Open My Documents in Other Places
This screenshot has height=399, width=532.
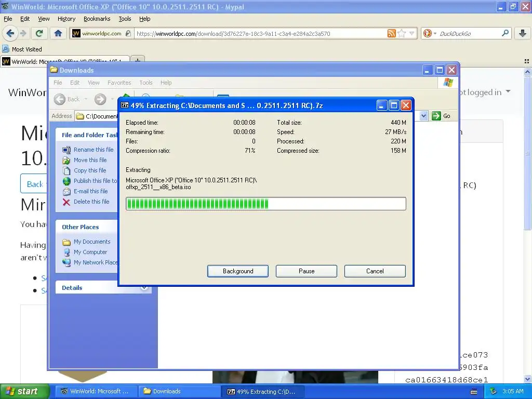[91, 242]
